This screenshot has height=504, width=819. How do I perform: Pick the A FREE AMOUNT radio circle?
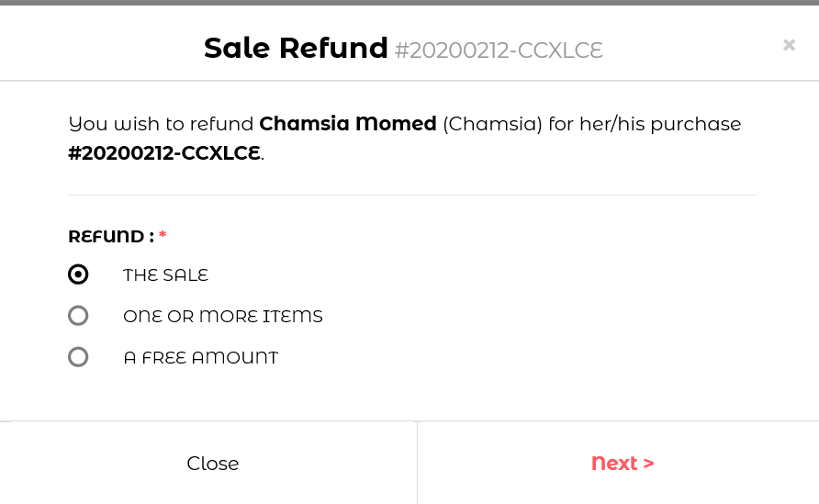click(78, 357)
